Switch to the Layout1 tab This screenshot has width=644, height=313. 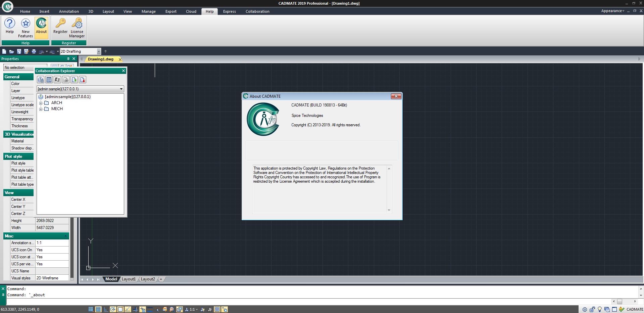pyautogui.click(x=129, y=279)
